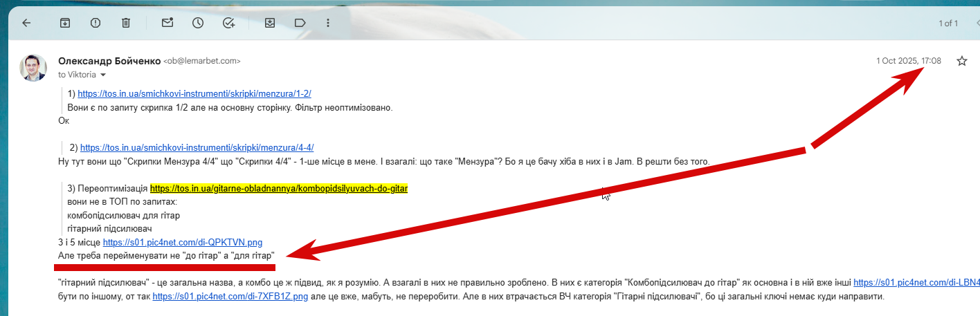Open the Labels icon menu
This screenshot has width=980, height=316.
pos(300,23)
